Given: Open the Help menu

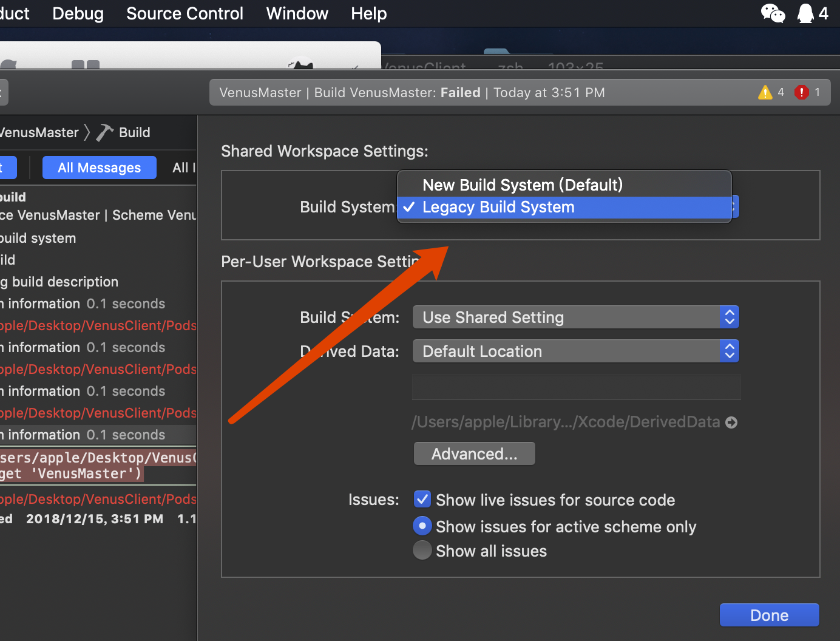Looking at the screenshot, I should pyautogui.click(x=368, y=13).
